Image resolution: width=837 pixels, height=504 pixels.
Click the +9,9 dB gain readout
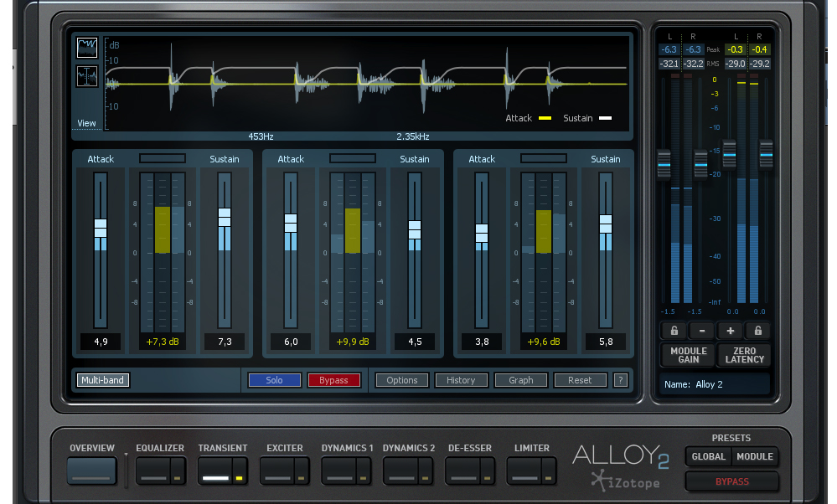353,342
